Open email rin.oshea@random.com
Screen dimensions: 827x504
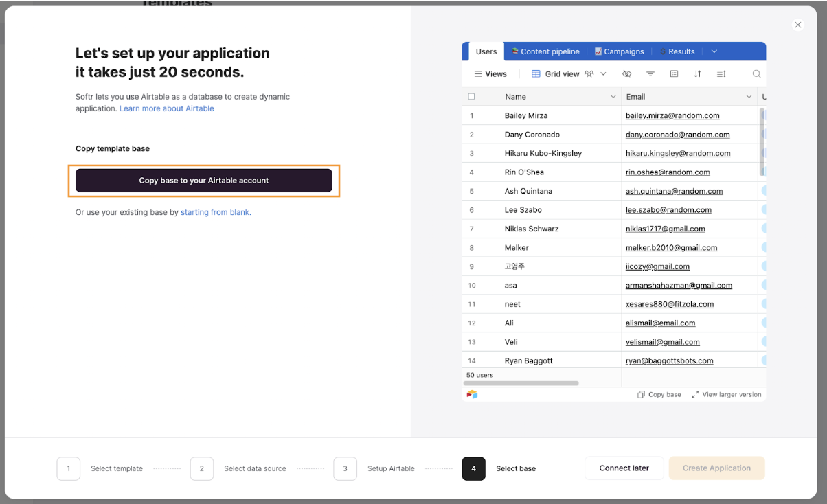pyautogui.click(x=668, y=172)
